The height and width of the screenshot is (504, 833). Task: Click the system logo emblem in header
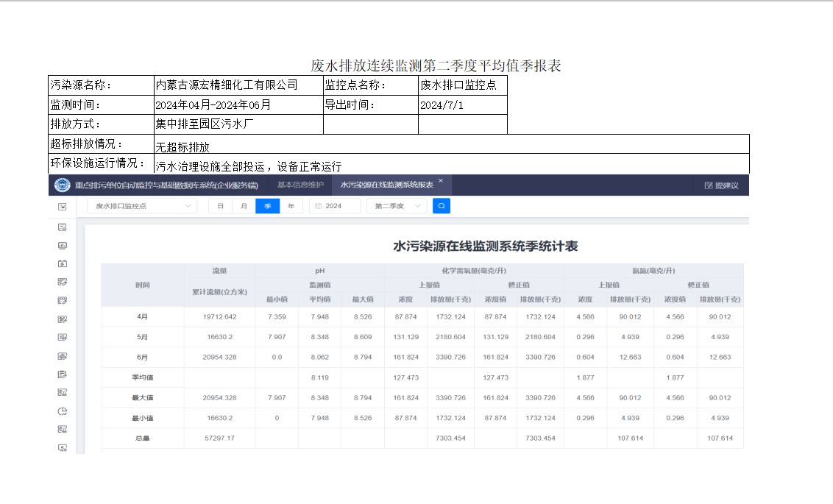(62, 185)
